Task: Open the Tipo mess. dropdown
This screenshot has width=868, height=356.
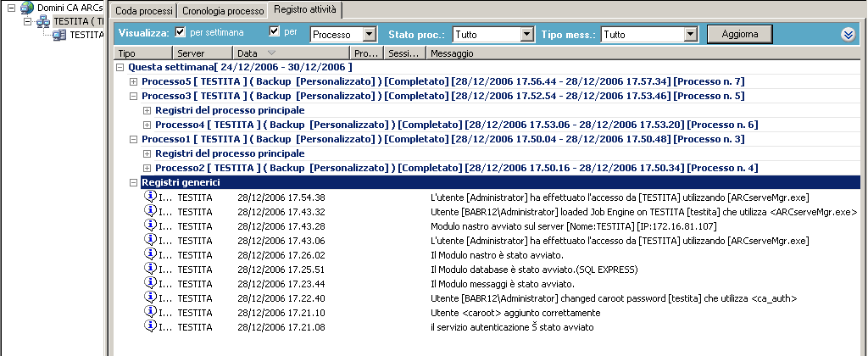Action: [x=690, y=34]
